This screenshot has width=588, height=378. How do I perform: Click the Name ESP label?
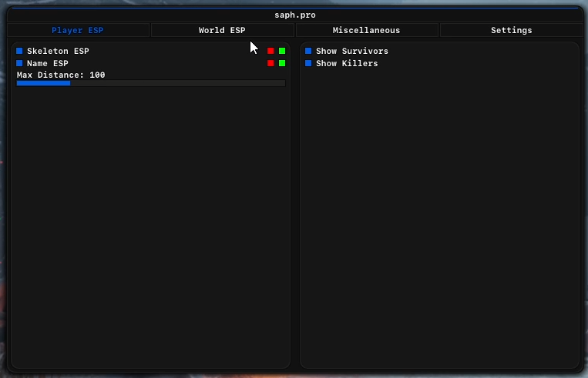[48, 63]
